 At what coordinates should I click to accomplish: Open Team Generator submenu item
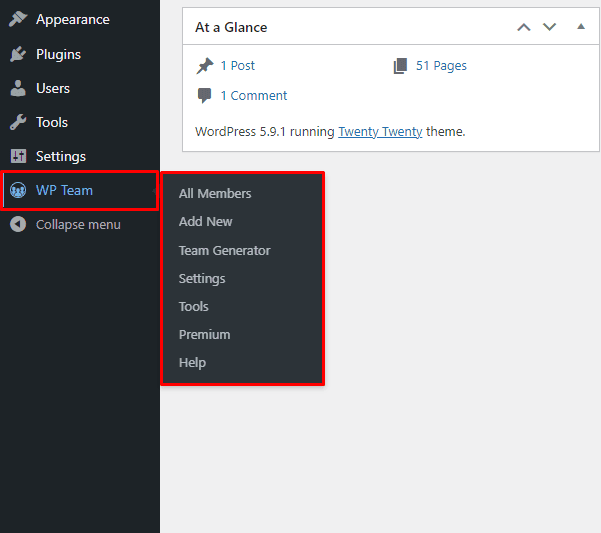click(x=224, y=250)
